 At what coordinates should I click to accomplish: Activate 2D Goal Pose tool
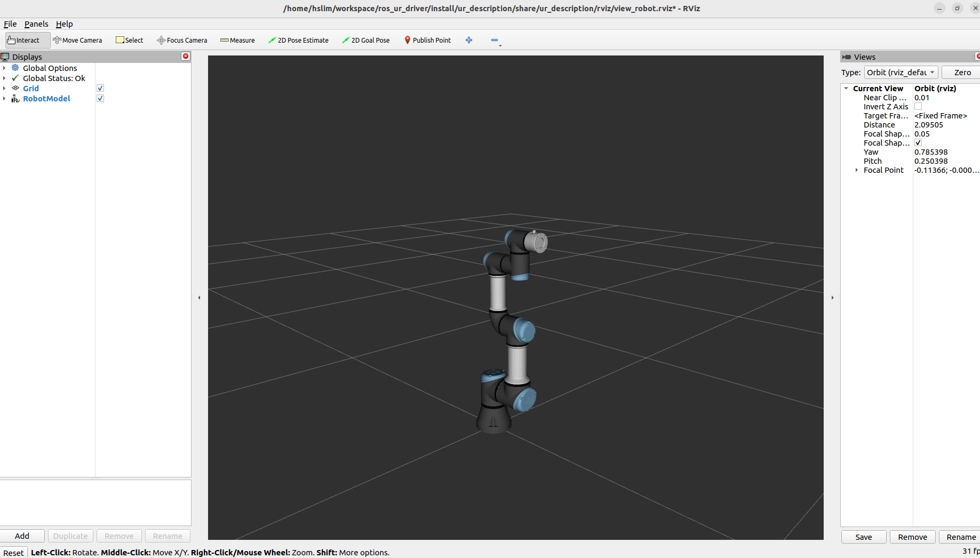click(366, 40)
